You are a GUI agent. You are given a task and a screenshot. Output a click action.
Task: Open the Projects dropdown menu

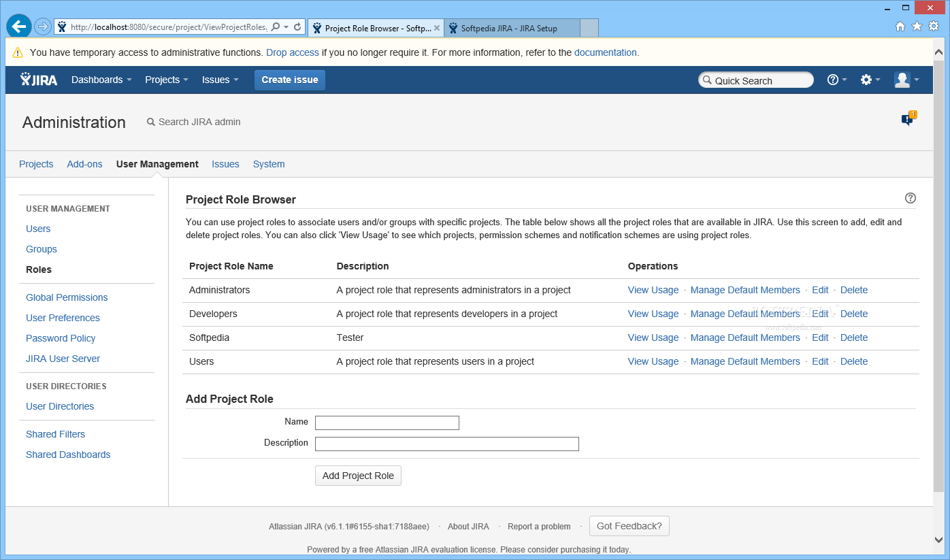[167, 80]
